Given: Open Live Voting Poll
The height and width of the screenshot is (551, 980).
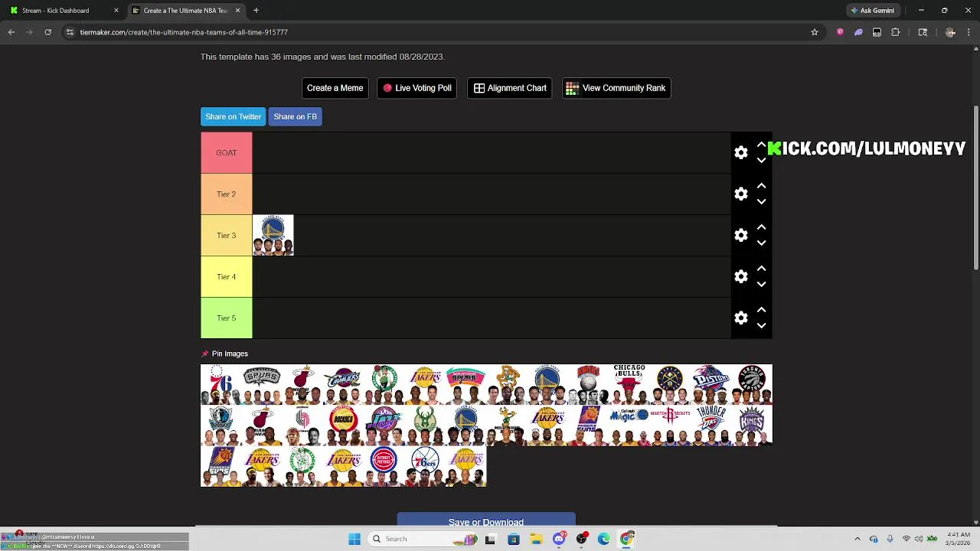Looking at the screenshot, I should tap(416, 88).
